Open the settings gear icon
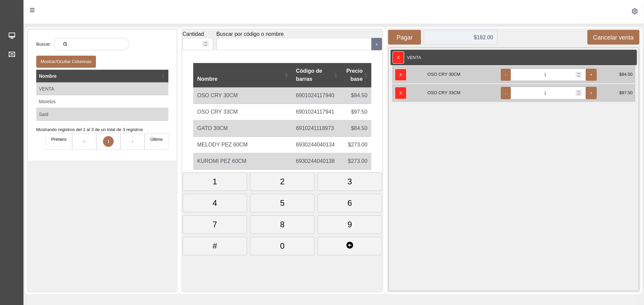Viewport: 644px width, 305px height. (634, 11)
